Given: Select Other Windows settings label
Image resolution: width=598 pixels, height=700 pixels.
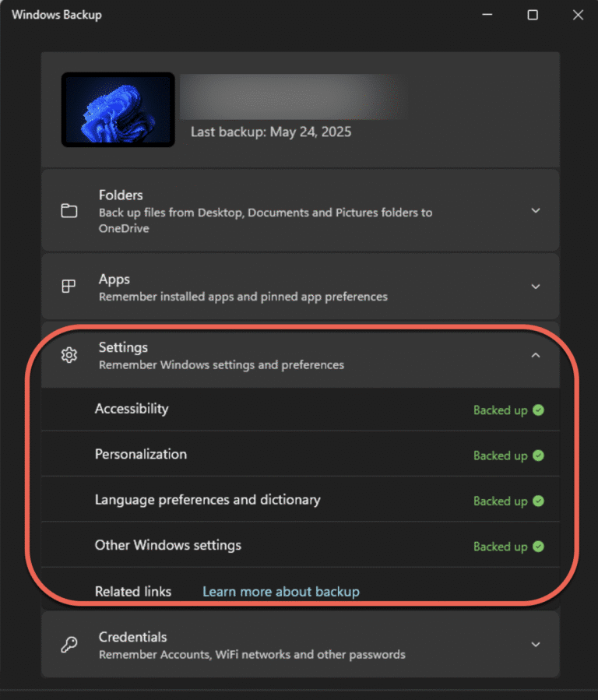Looking at the screenshot, I should click(167, 546).
